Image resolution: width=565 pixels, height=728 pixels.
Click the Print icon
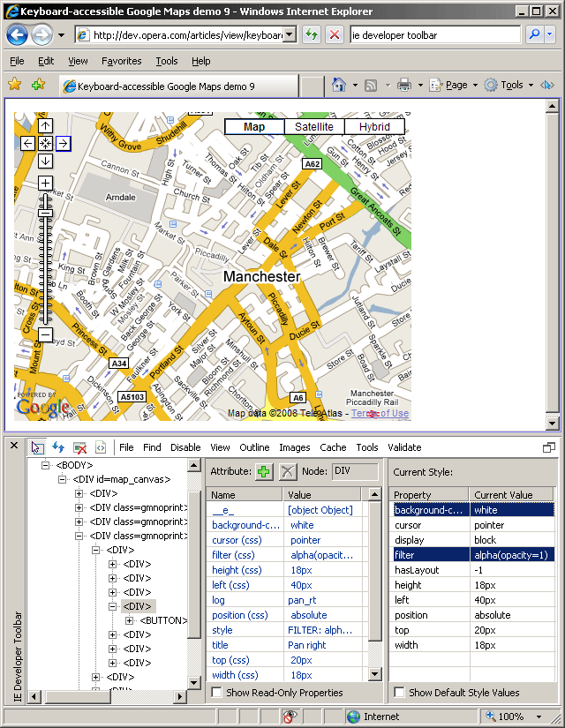pos(404,86)
